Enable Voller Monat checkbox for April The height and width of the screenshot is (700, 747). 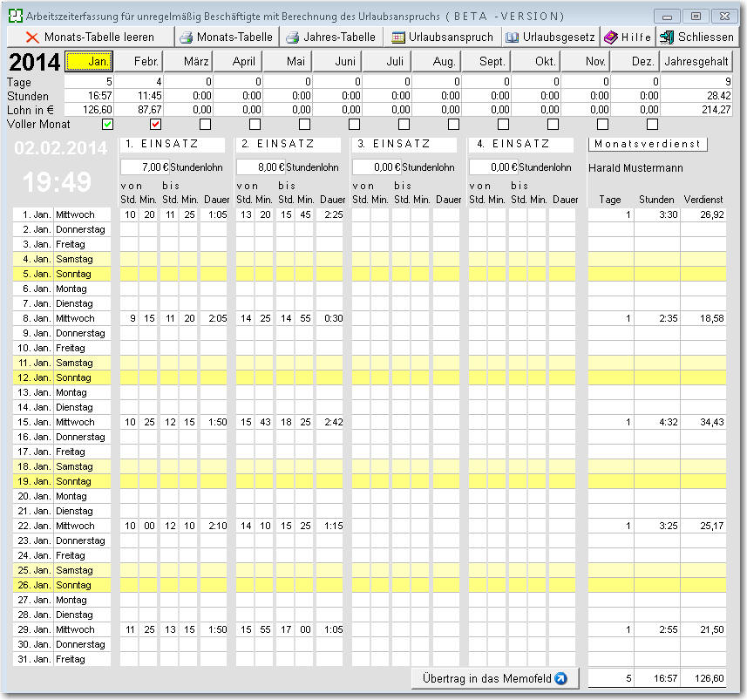pos(255,125)
